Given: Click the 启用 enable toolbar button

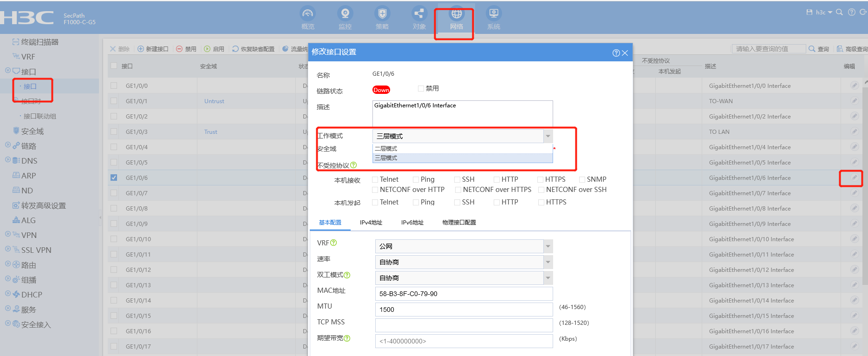Looking at the screenshot, I should click(214, 49).
